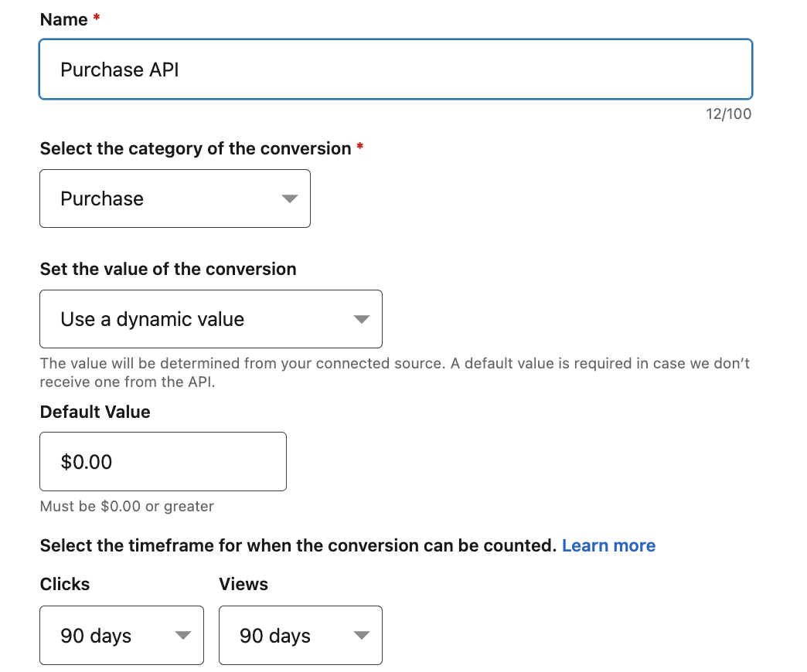The width and height of the screenshot is (807, 672).
Task: Open the conversion category dropdown showing Purchase
Action: [175, 199]
